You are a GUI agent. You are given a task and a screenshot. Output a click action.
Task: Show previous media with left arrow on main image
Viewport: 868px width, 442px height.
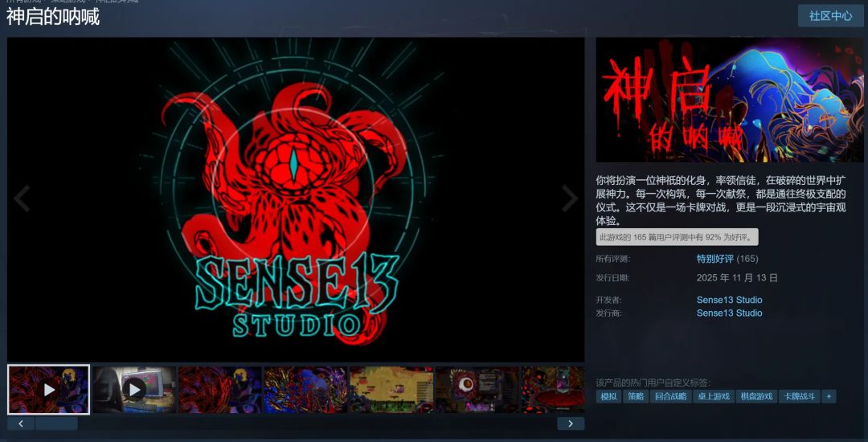23,198
